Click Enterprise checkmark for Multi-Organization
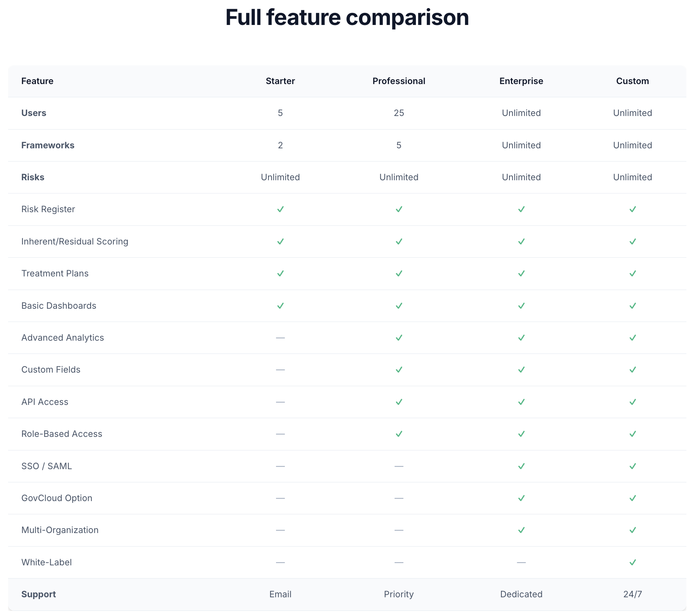 [521, 530]
